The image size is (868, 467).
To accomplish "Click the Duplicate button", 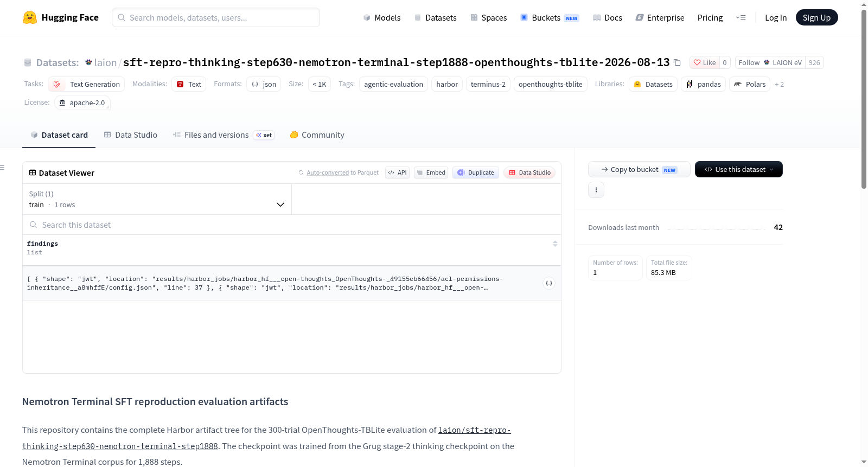I will tap(476, 172).
